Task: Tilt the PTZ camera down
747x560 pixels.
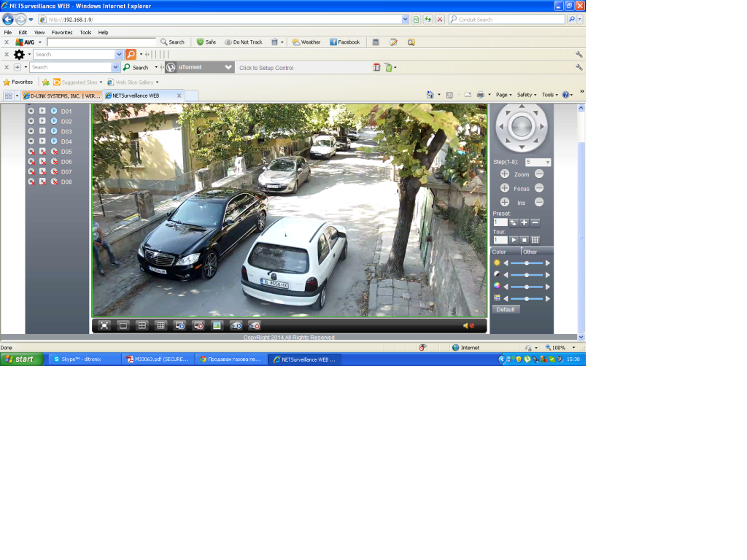Action: 522,147
